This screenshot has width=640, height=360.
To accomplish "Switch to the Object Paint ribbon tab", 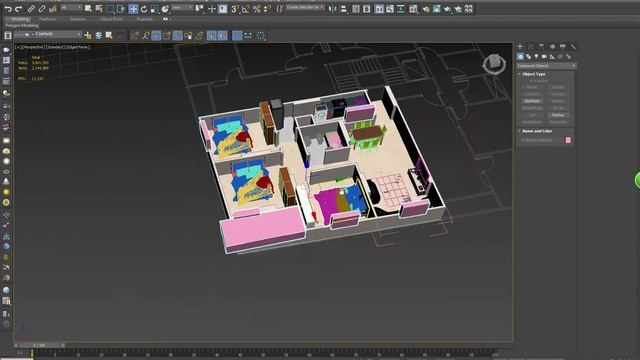I will [111, 19].
